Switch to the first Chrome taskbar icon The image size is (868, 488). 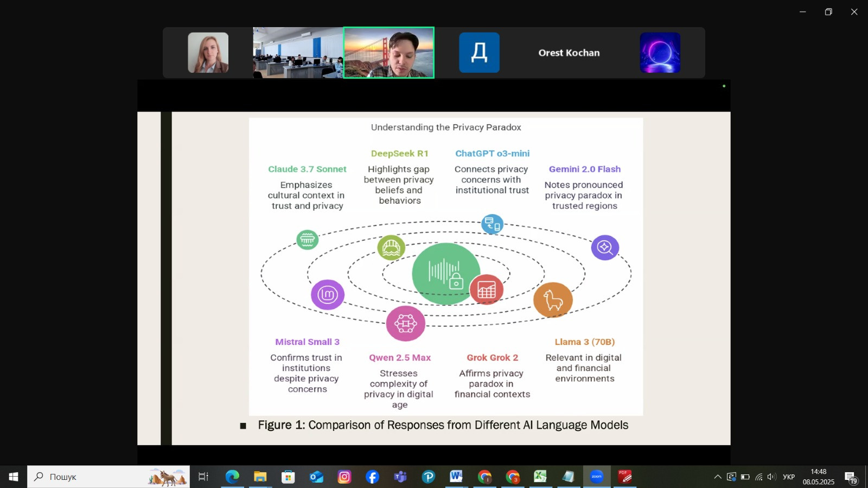[x=484, y=477]
